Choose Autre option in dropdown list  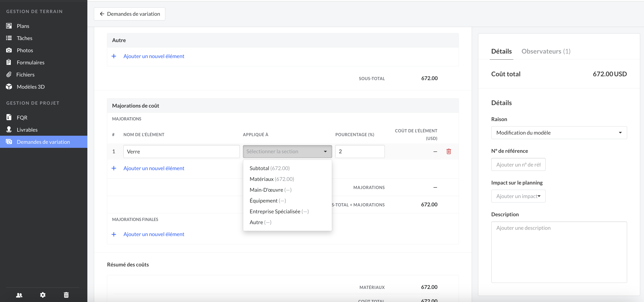click(x=287, y=222)
